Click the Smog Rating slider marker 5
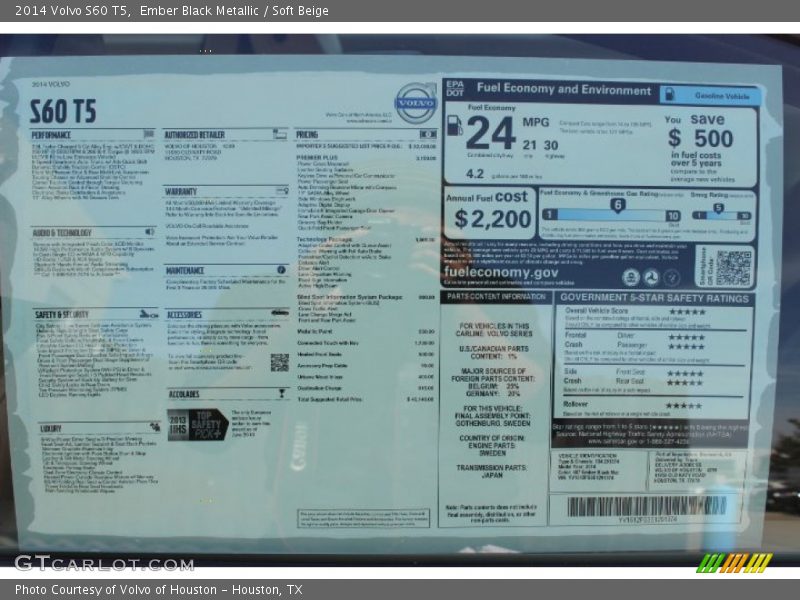 (x=718, y=208)
